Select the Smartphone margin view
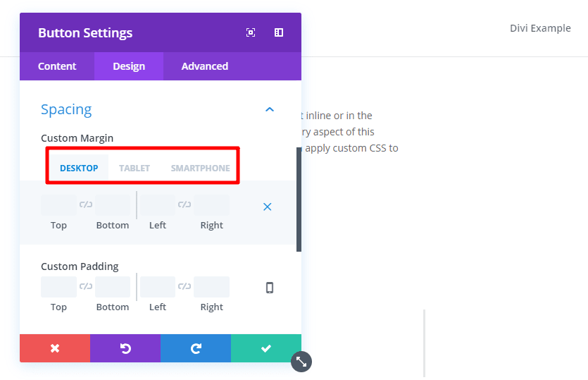Image resolution: width=588 pixels, height=380 pixels. [x=200, y=168]
